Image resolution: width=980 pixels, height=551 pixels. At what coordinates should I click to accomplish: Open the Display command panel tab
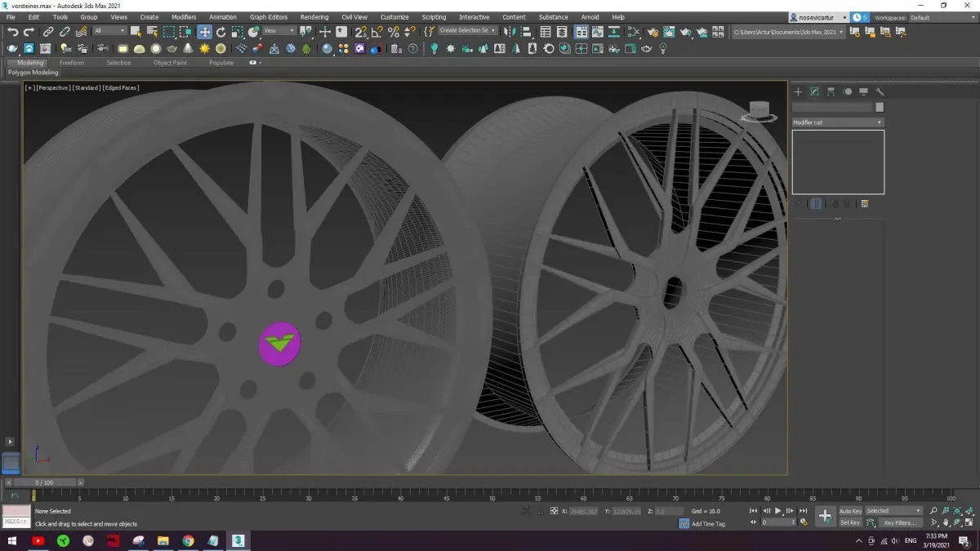(863, 91)
